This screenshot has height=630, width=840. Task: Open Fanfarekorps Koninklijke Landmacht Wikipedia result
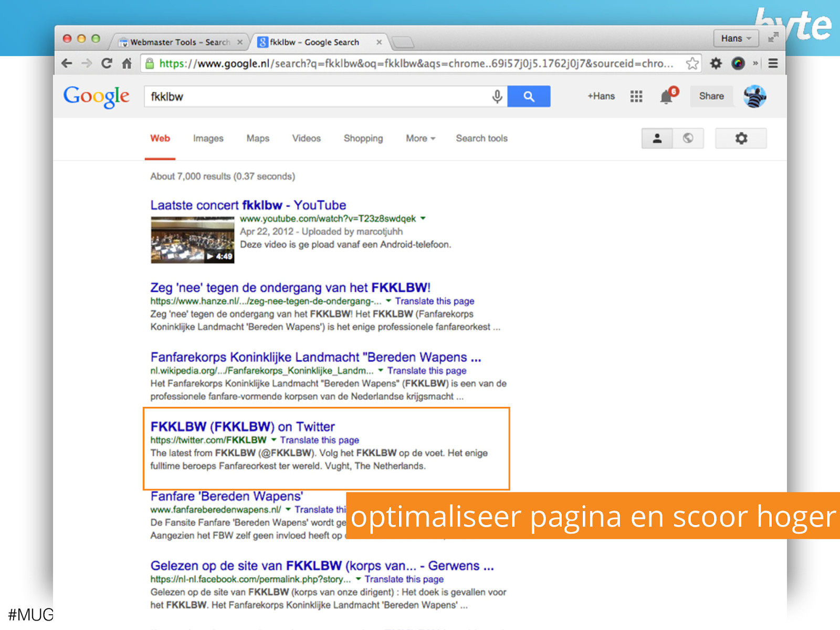tap(316, 358)
